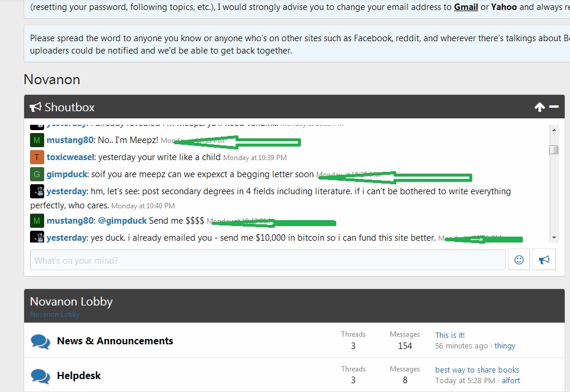Open the emoji smiley picker

point(519,260)
